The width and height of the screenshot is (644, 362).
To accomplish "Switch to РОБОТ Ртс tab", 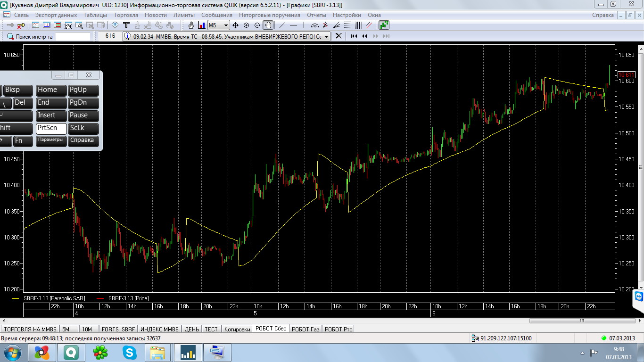I will click(338, 329).
